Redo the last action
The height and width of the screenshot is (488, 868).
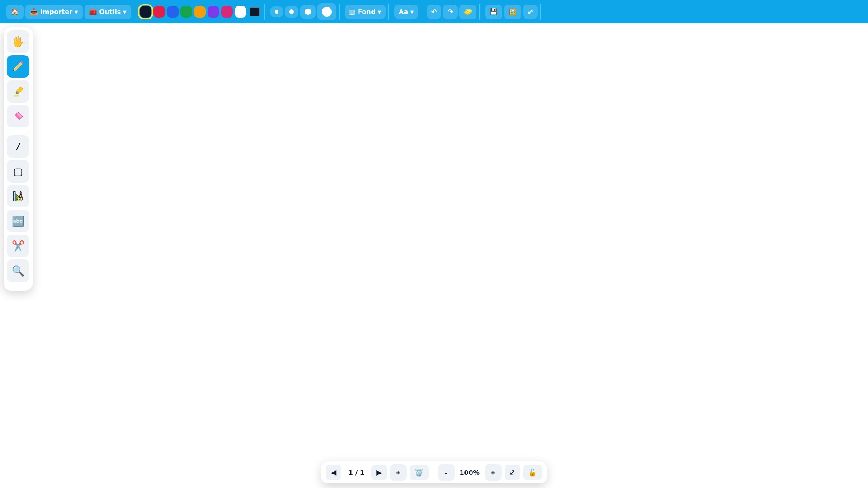(450, 12)
